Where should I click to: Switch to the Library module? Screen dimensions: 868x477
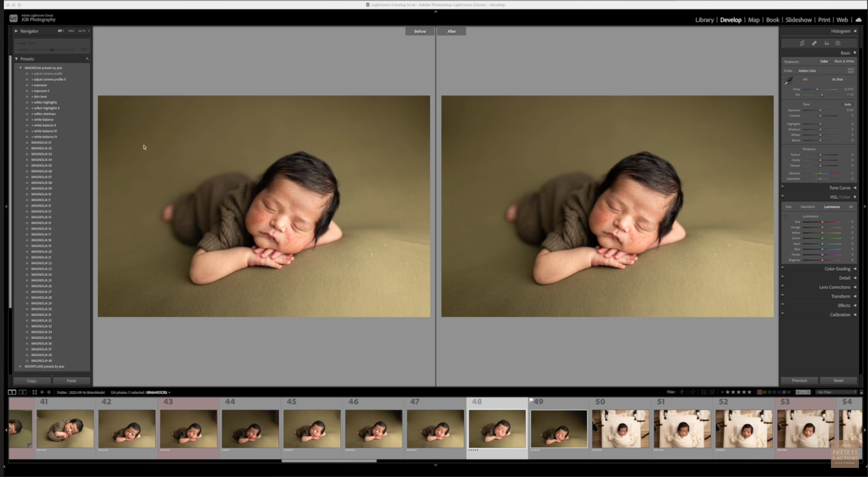coord(704,20)
